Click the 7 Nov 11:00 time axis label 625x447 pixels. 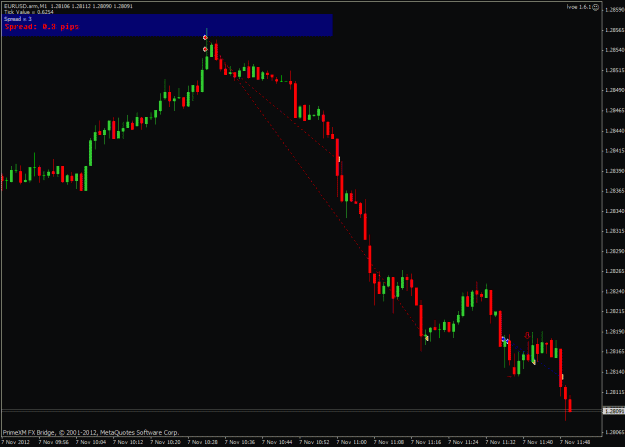352,442
